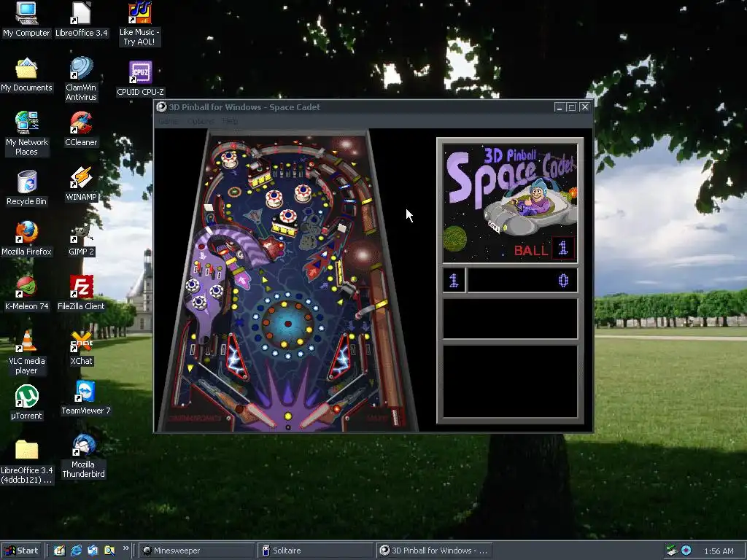Click the BALL 1 indicator in Pinball
Viewport: 747px width, 560px height.
tap(544, 249)
